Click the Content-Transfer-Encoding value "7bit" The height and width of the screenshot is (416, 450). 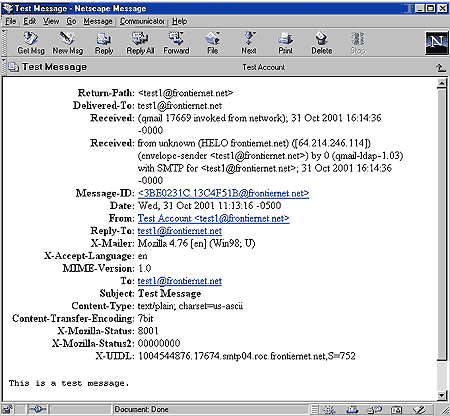coord(145,319)
